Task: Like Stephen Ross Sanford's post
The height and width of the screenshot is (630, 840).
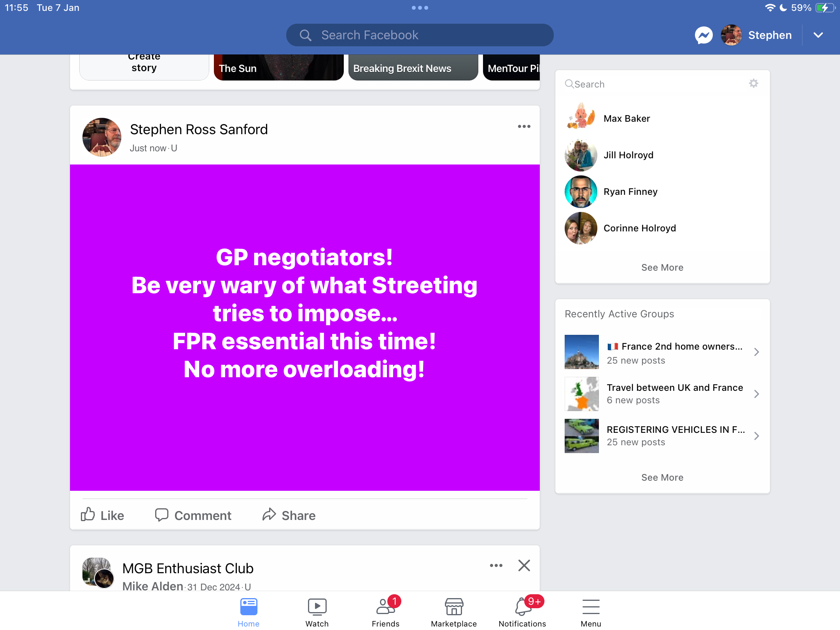Action: (102, 515)
